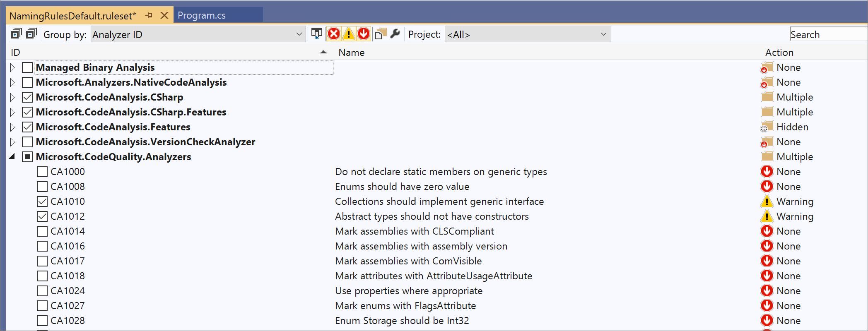Open the Group by dropdown

click(x=198, y=34)
